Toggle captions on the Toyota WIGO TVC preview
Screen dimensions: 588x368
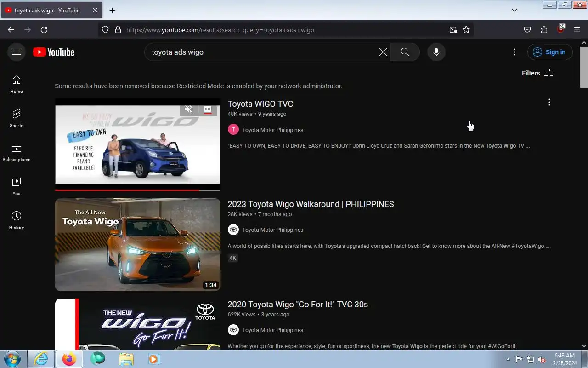pyautogui.click(x=208, y=109)
